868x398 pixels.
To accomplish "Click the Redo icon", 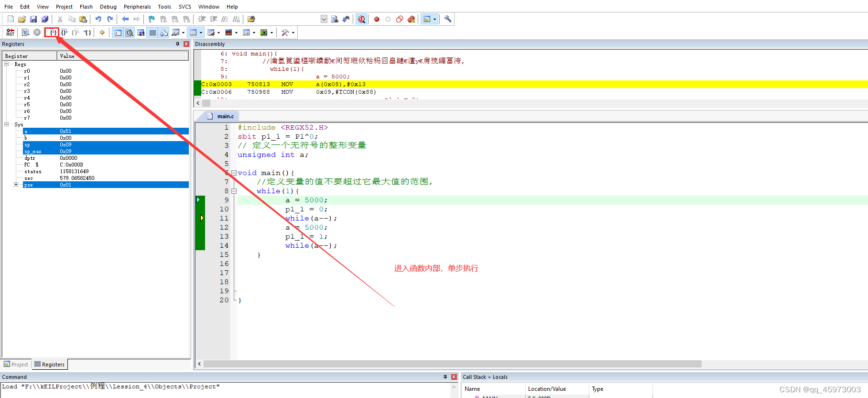I will tap(110, 19).
